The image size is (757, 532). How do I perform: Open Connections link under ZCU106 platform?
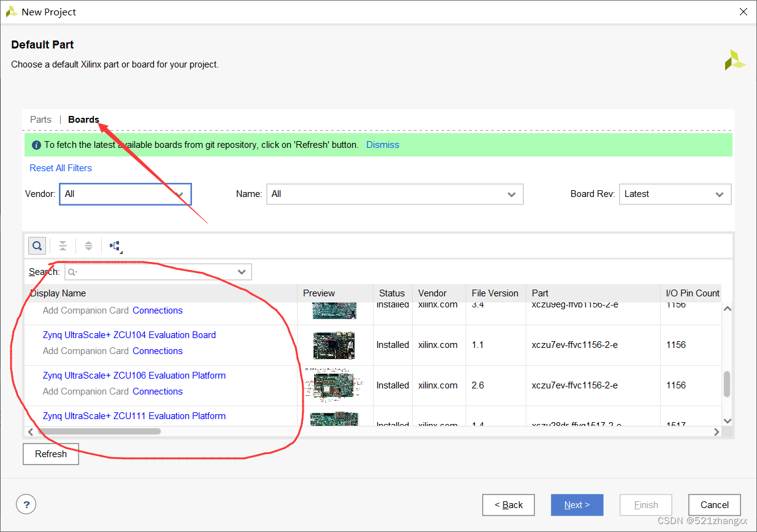pos(158,391)
